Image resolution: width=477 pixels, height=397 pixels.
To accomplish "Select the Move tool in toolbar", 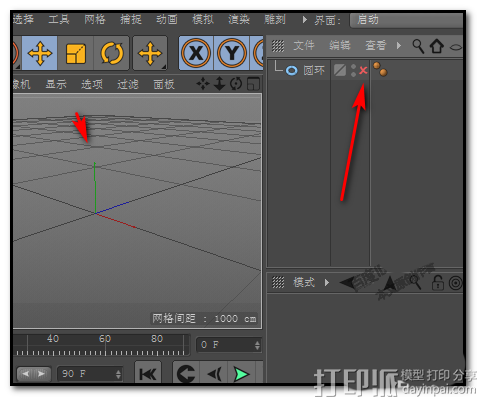I will pyautogui.click(x=40, y=53).
